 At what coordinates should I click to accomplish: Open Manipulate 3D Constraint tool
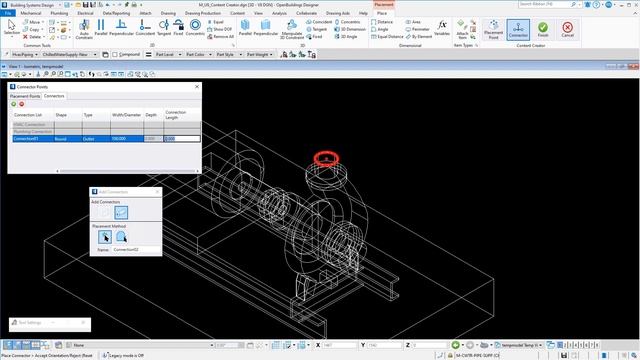pyautogui.click(x=292, y=29)
